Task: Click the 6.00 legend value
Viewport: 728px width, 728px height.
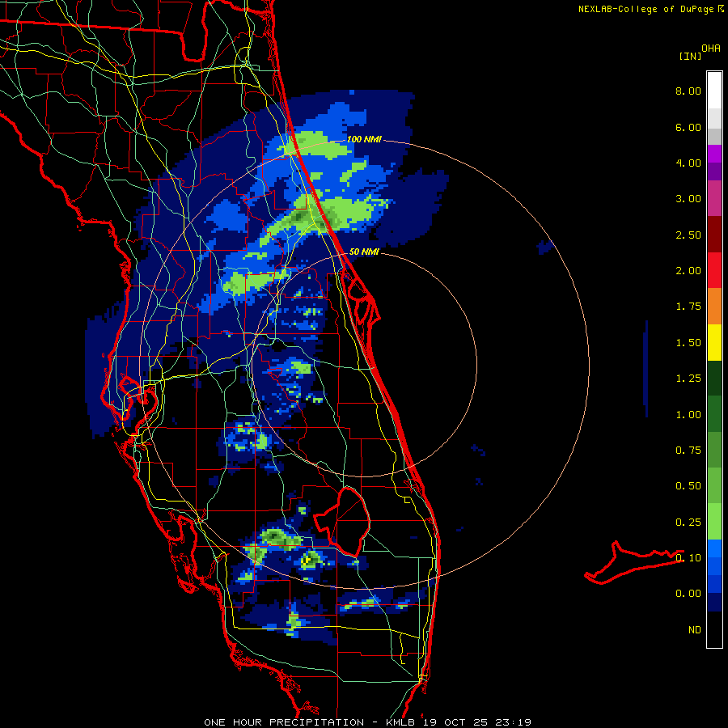Action: pos(688,127)
